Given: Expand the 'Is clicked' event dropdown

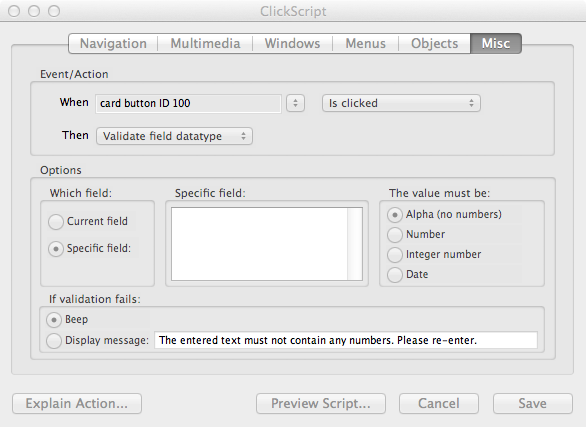Looking at the screenshot, I should (x=401, y=103).
